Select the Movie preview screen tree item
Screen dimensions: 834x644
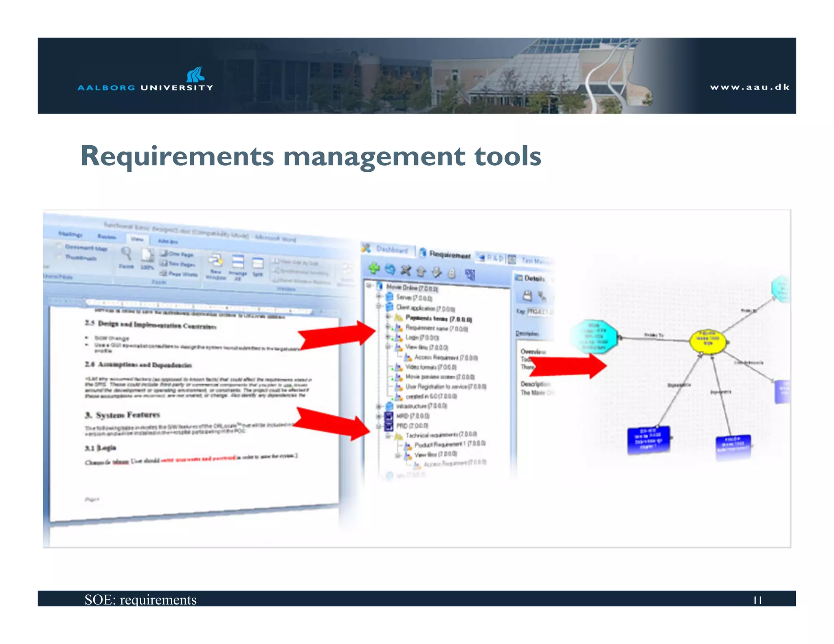click(x=440, y=377)
